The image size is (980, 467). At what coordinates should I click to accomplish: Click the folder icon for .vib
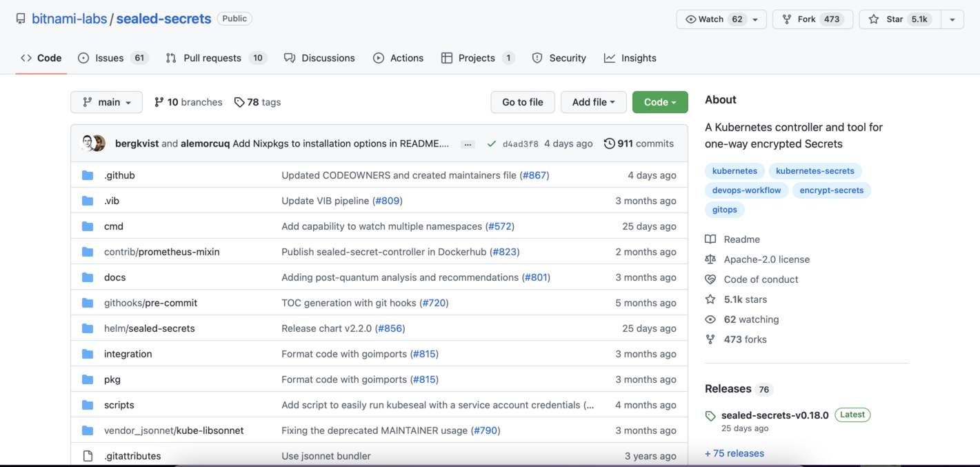coord(88,201)
